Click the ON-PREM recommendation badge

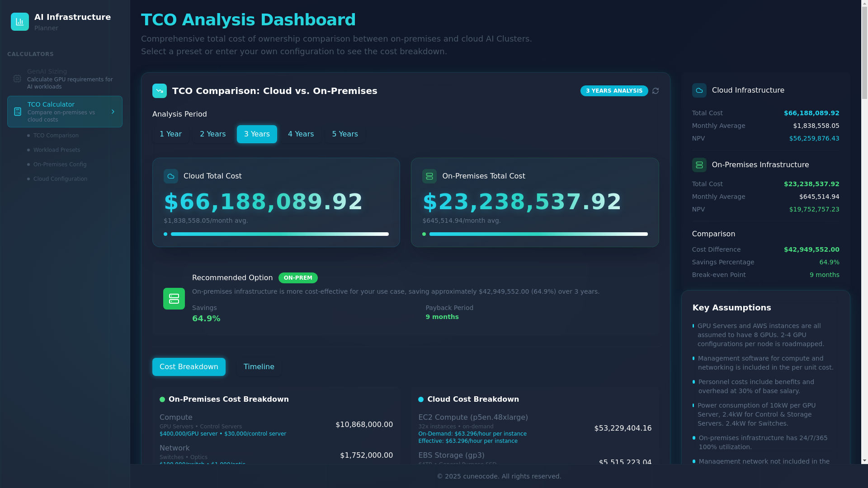point(298,278)
